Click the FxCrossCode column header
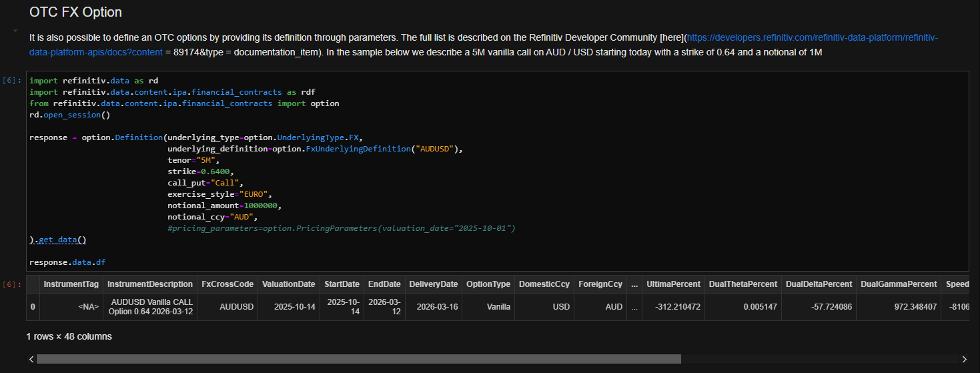The width and height of the screenshot is (980, 373). [x=227, y=284]
